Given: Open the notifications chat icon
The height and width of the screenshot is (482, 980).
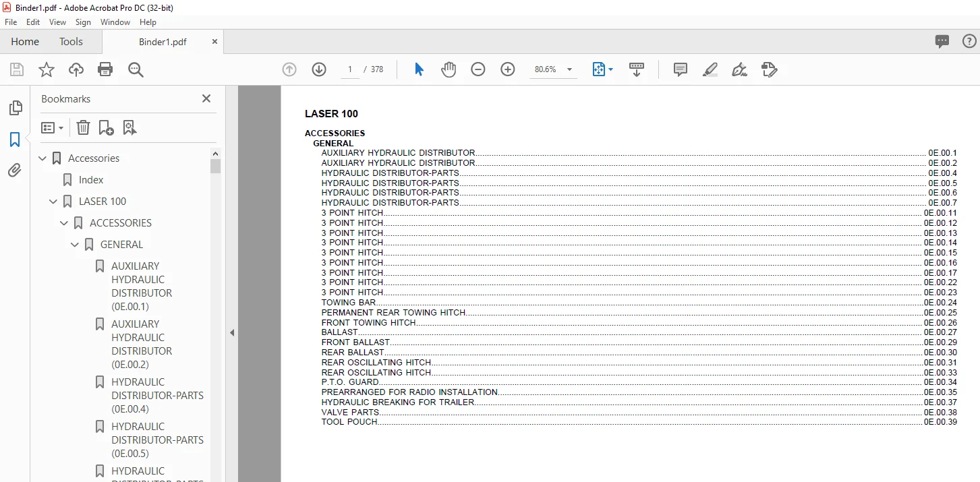Looking at the screenshot, I should (x=942, y=42).
